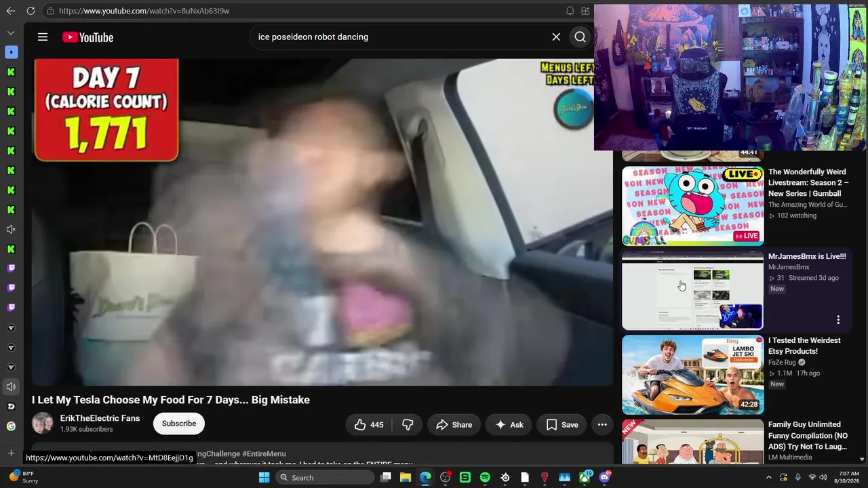868x488 pixels.
Task: Select the YouTube address bar URL
Action: pos(144,11)
